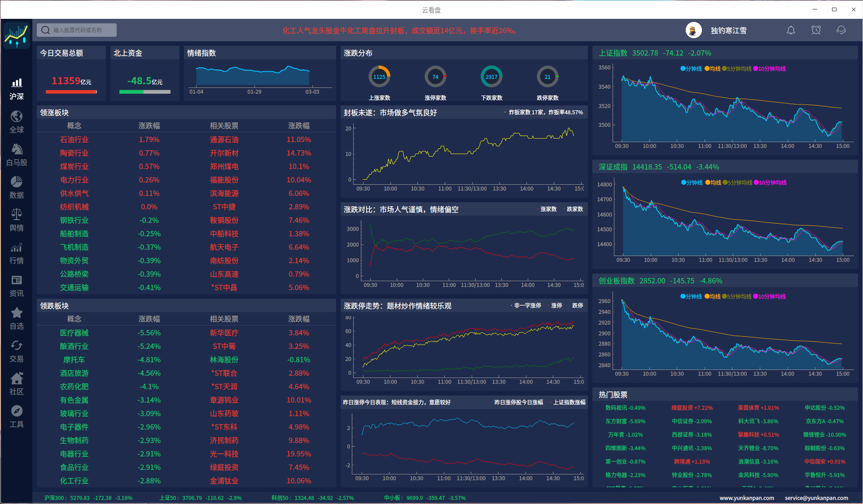Click the 自选 star icon
The width and height of the screenshot is (863, 504).
tap(17, 313)
